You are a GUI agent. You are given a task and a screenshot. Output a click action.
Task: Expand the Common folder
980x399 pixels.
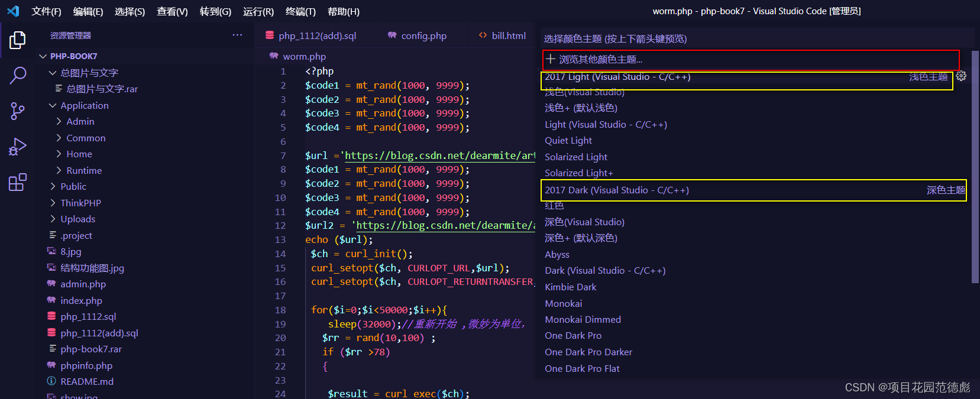59,138
